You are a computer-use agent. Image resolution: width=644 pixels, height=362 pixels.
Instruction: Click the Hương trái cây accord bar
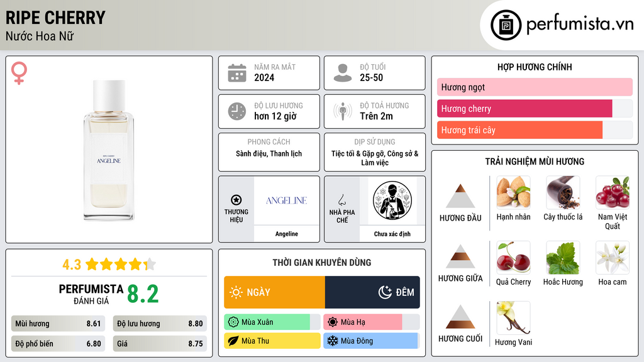(x=535, y=129)
